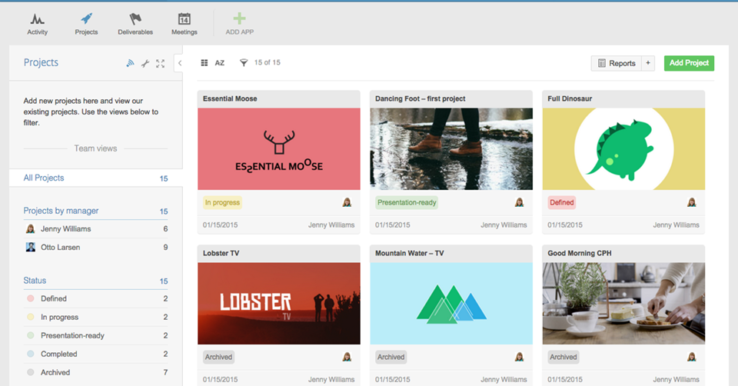The image size is (738, 386).
Task: Click manager avatar on Good Morning CPH card
Action: point(691,357)
